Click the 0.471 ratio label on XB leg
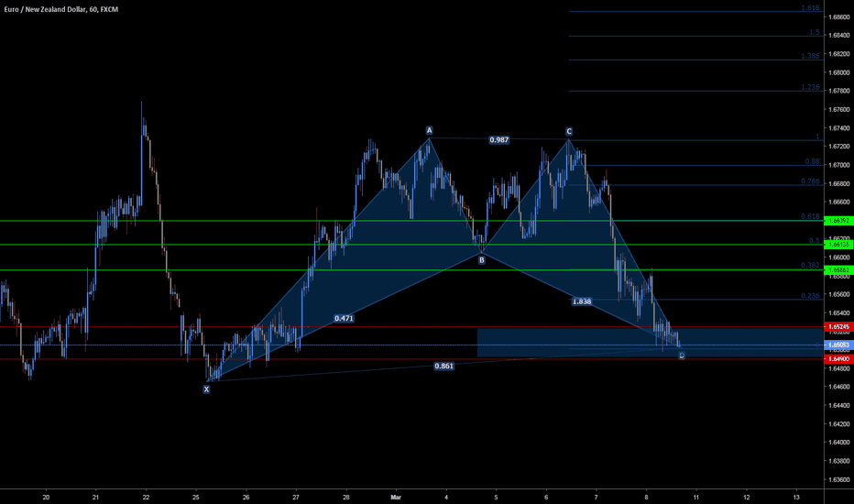854x504 pixels. pyautogui.click(x=344, y=318)
